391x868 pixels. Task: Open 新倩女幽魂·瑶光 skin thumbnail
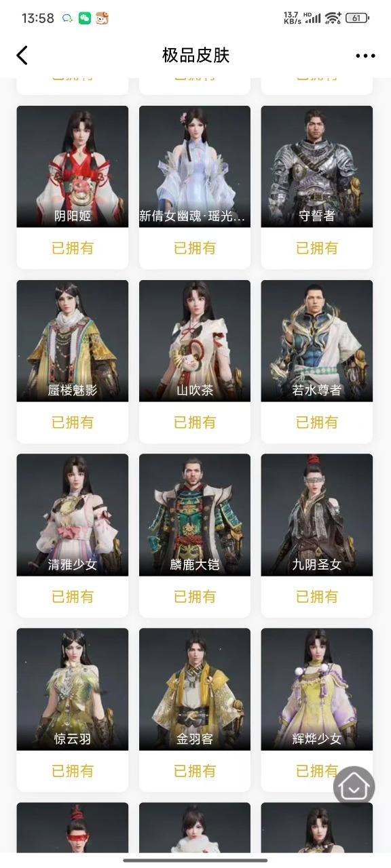click(195, 166)
